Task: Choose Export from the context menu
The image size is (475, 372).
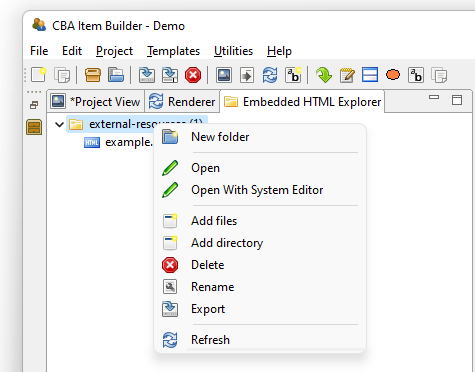Action: 260,309
